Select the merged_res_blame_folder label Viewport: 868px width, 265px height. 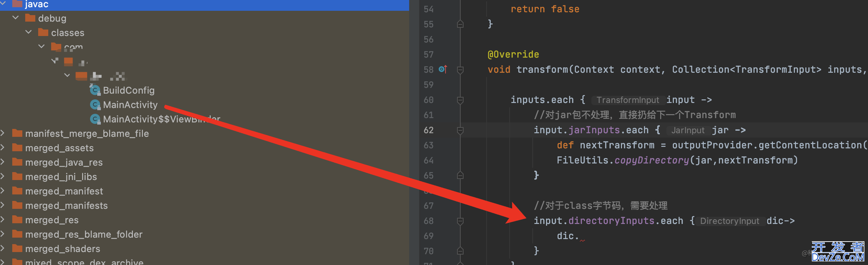tap(84, 234)
